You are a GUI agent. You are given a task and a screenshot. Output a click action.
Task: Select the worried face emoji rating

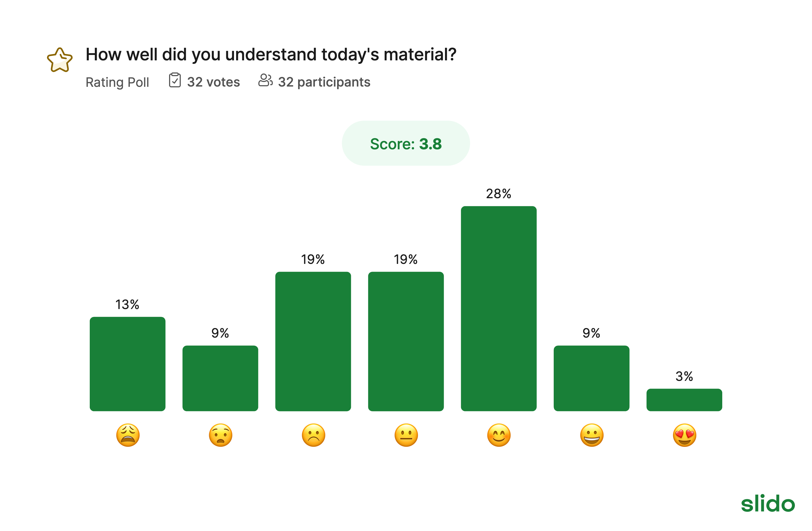221,435
